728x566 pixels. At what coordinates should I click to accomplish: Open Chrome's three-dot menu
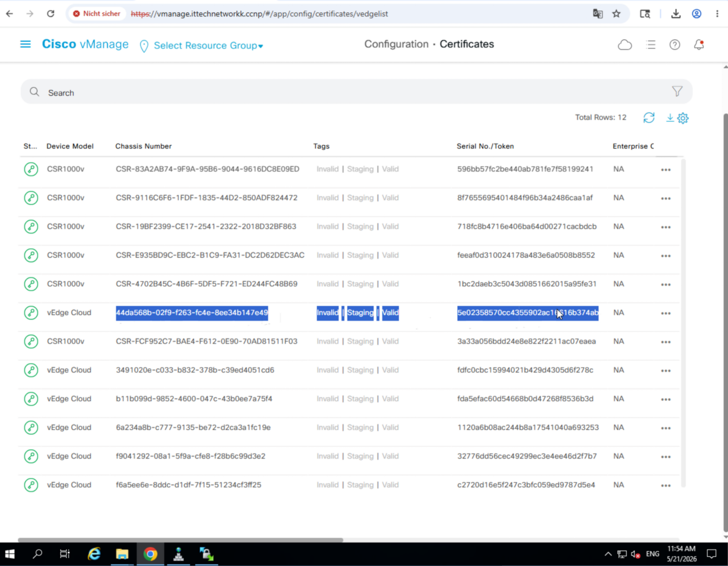coord(717,14)
